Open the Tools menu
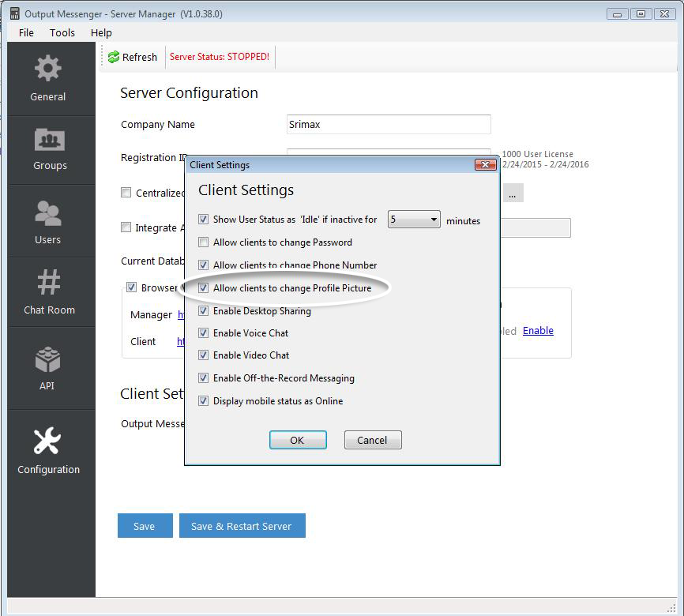 (x=62, y=32)
